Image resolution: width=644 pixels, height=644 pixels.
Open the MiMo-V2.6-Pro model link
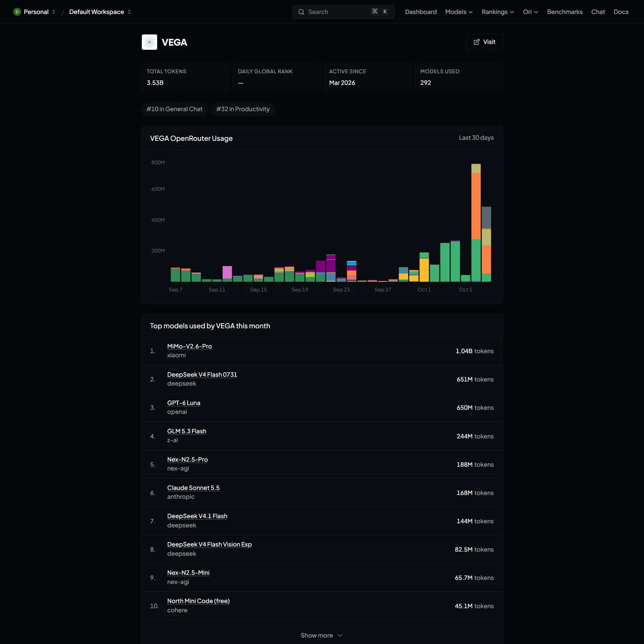pos(190,346)
